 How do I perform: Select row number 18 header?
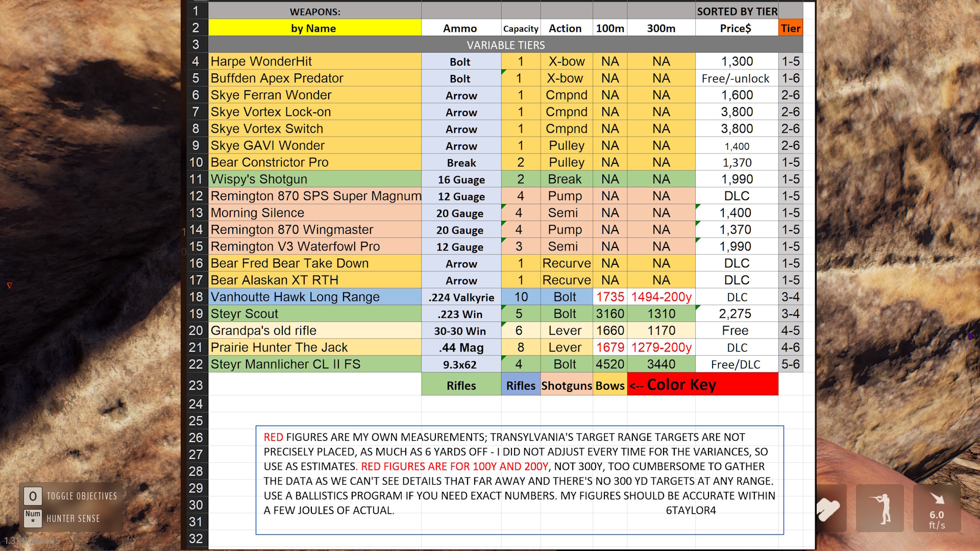click(196, 297)
